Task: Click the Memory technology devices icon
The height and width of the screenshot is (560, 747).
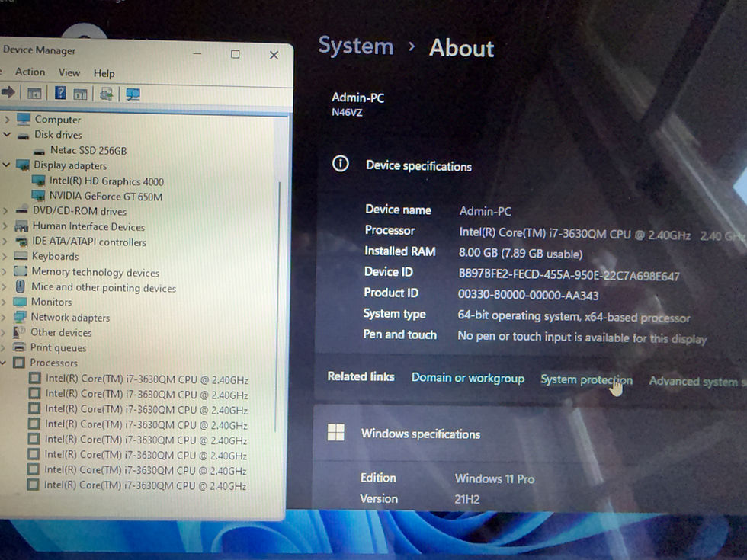Action: tap(21, 271)
